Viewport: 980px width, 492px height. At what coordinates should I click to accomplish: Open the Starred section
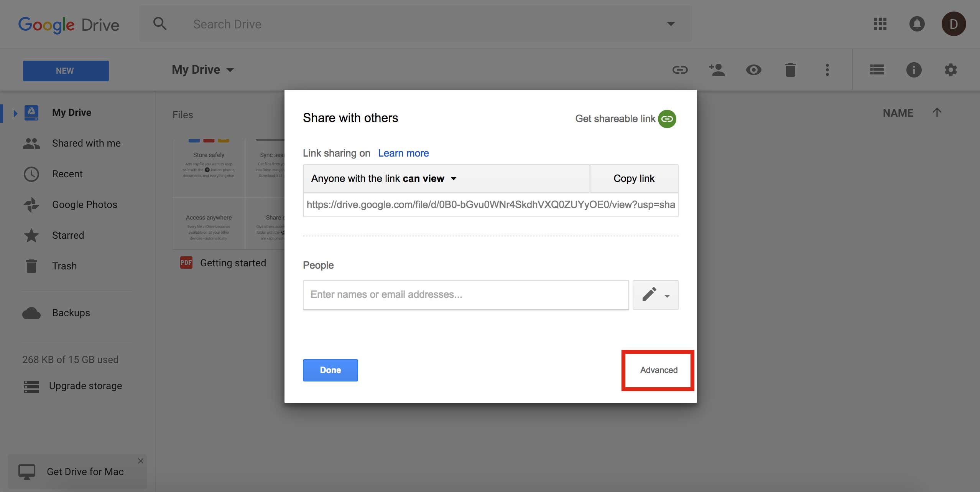coord(68,235)
